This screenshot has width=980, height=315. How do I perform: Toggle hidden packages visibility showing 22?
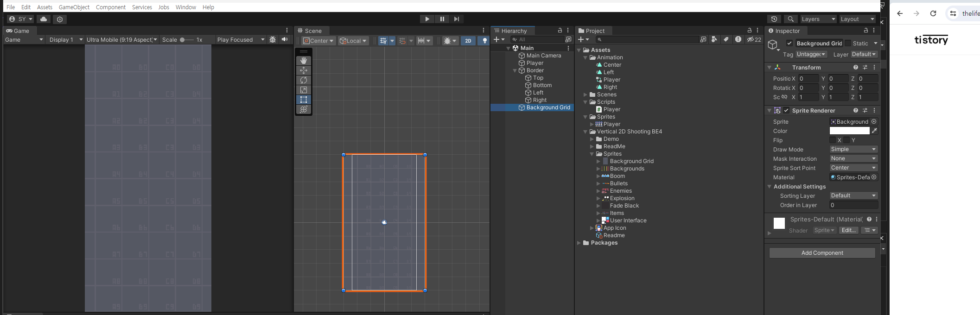[x=754, y=40]
